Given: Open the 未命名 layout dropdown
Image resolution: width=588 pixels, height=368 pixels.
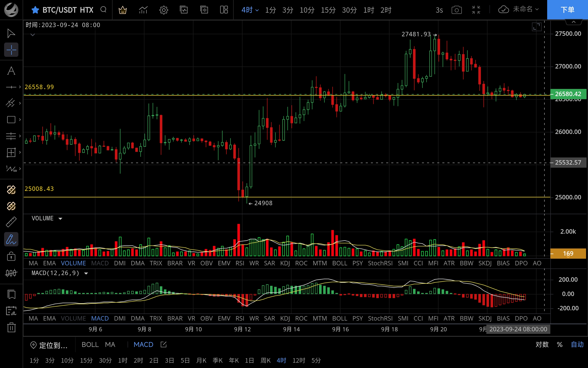Looking at the screenshot, I should [526, 9].
